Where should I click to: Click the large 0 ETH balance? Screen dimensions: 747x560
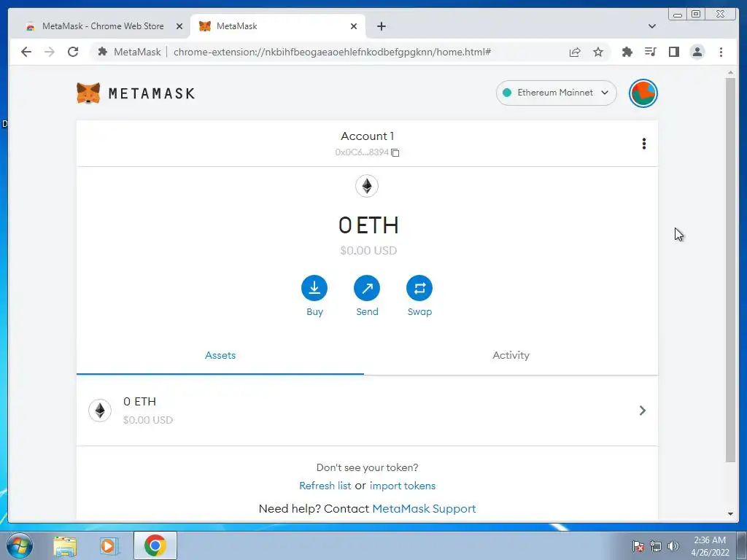[368, 225]
